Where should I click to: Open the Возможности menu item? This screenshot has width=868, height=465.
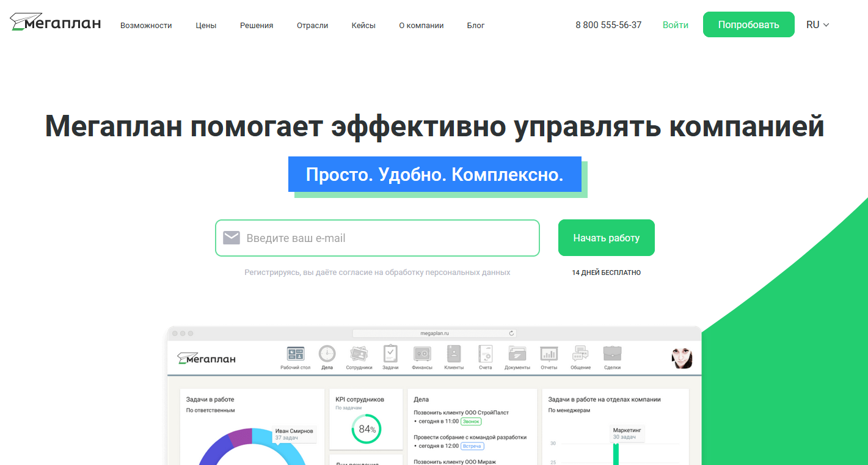146,26
